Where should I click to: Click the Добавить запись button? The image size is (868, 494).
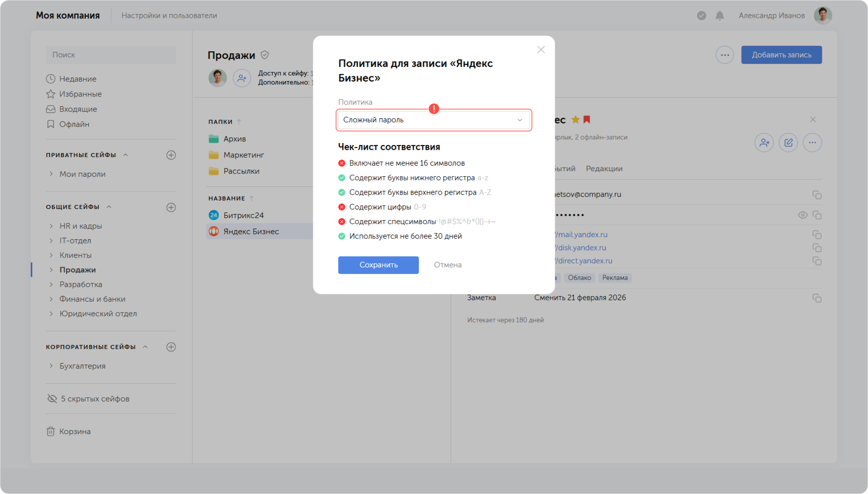tap(781, 55)
